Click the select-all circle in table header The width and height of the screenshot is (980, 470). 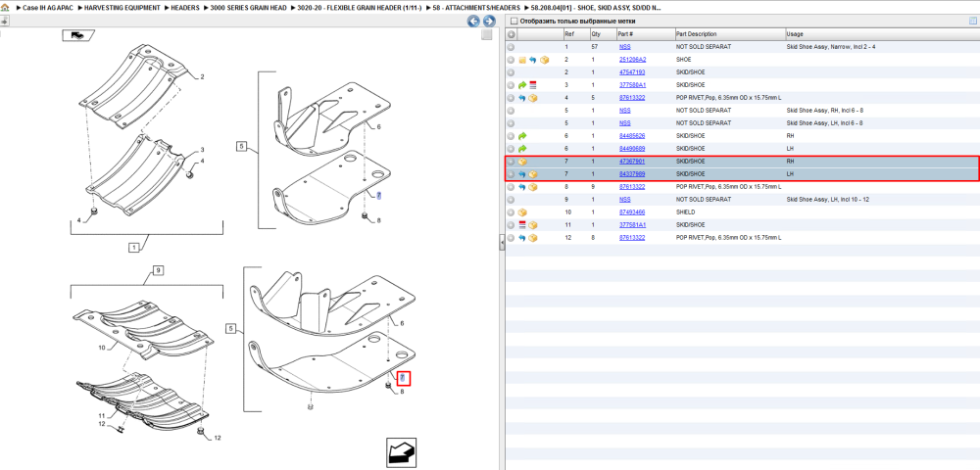click(512, 34)
